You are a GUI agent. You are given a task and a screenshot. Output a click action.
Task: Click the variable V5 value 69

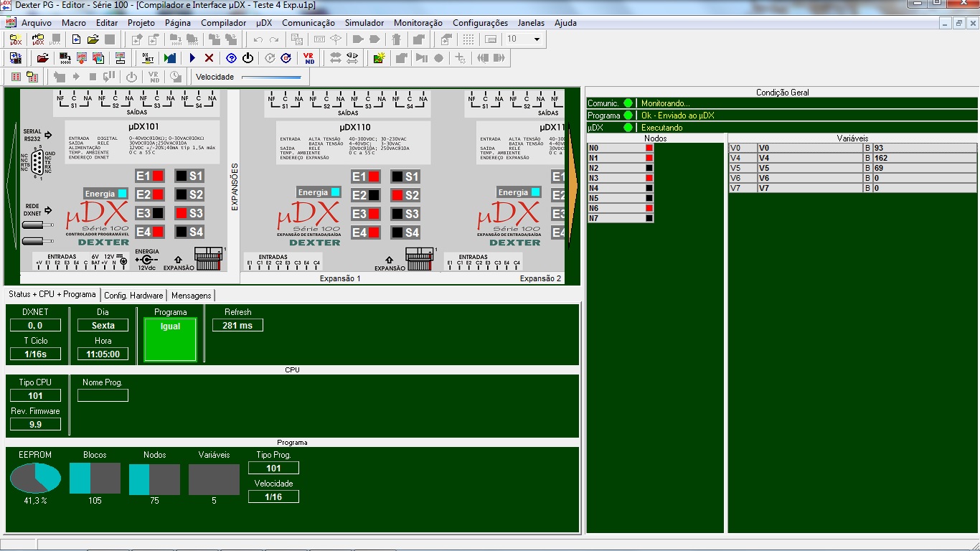tap(925, 168)
